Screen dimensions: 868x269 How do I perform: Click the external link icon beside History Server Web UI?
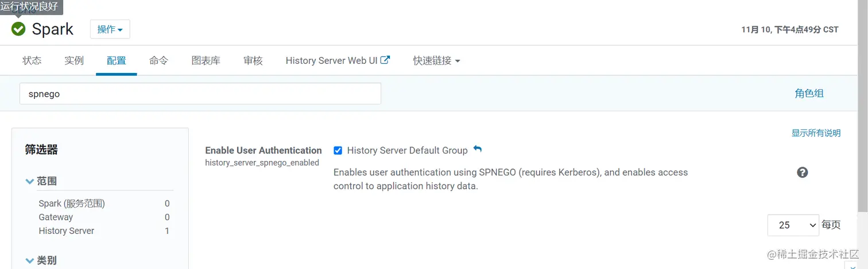tap(386, 60)
